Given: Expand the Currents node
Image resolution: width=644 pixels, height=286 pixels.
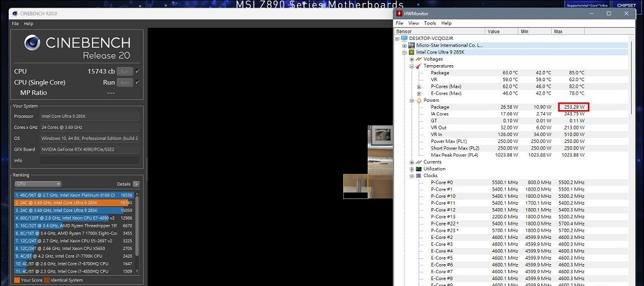Looking at the screenshot, I should click(412, 162).
